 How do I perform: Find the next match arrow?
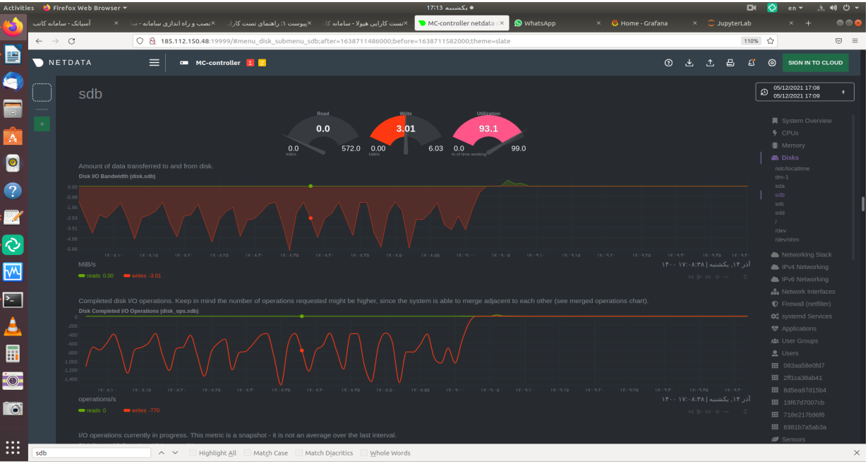click(176, 453)
